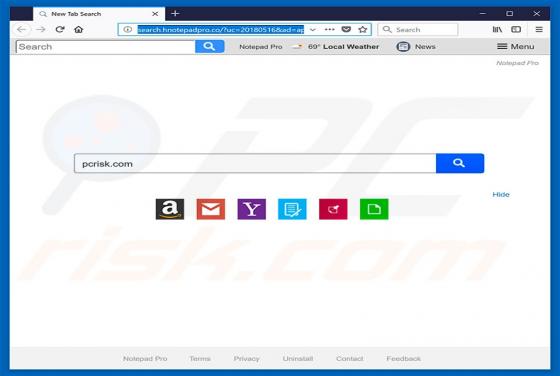Screen dimensions: 560x376
Task: Go forward with the forward arrow
Action: (x=41, y=29)
